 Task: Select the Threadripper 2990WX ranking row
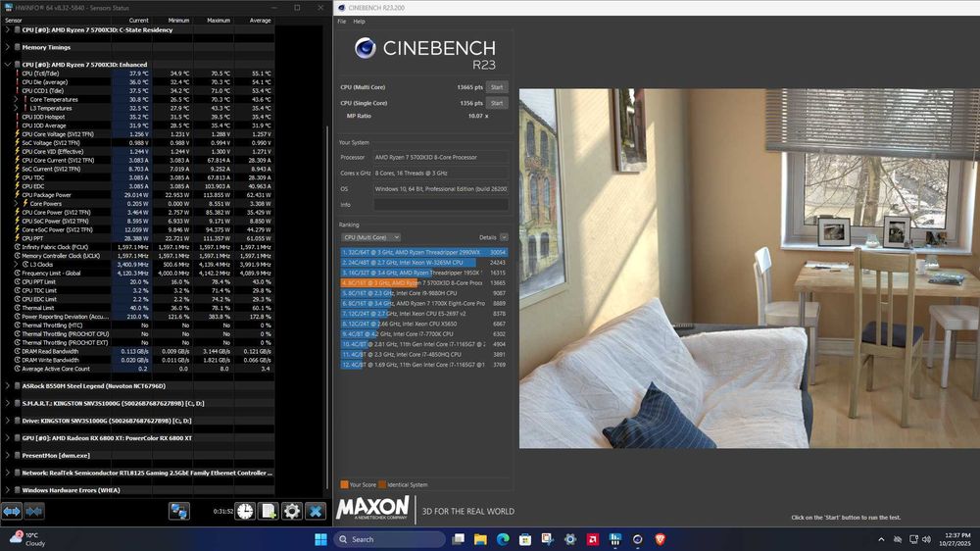[424, 252]
